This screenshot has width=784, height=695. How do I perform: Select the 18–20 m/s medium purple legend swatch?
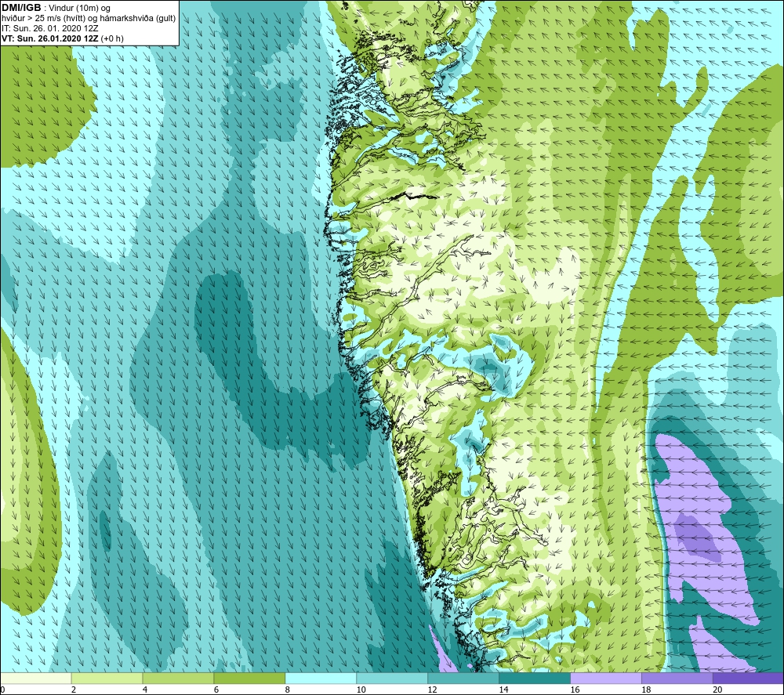677,679
